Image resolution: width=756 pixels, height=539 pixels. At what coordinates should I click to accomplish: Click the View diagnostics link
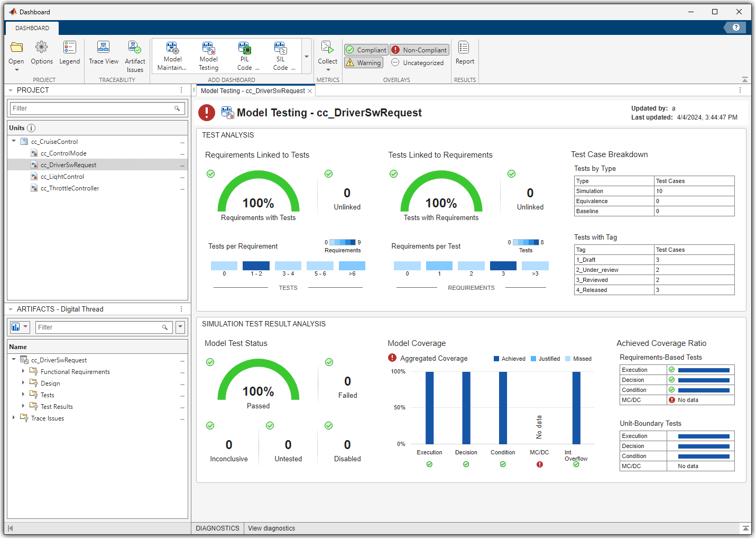[x=271, y=528]
